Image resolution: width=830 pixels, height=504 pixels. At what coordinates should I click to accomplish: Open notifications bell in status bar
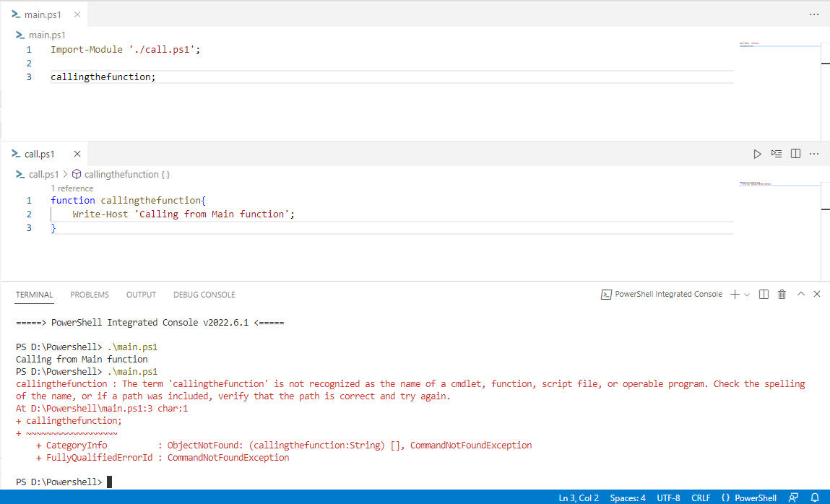[x=815, y=498]
